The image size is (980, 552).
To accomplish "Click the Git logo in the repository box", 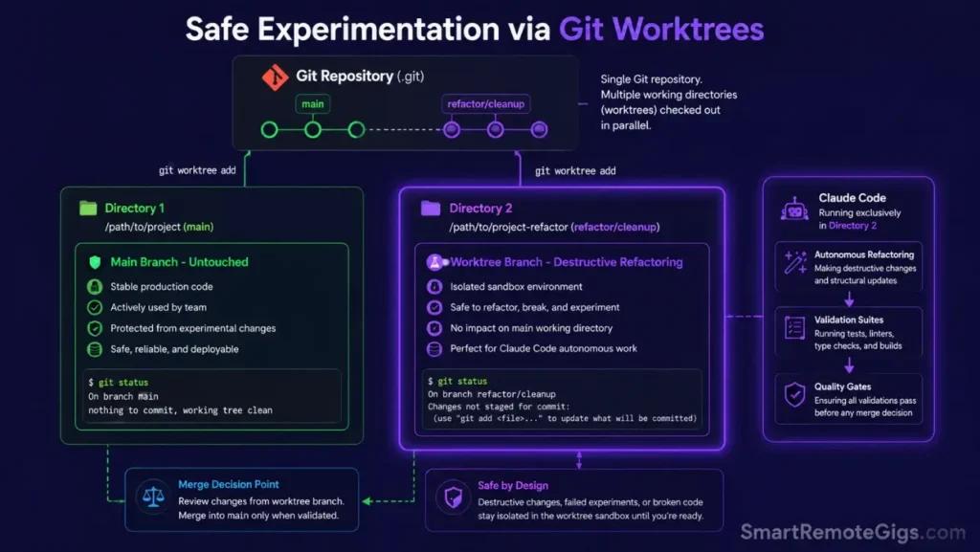I will click(275, 77).
